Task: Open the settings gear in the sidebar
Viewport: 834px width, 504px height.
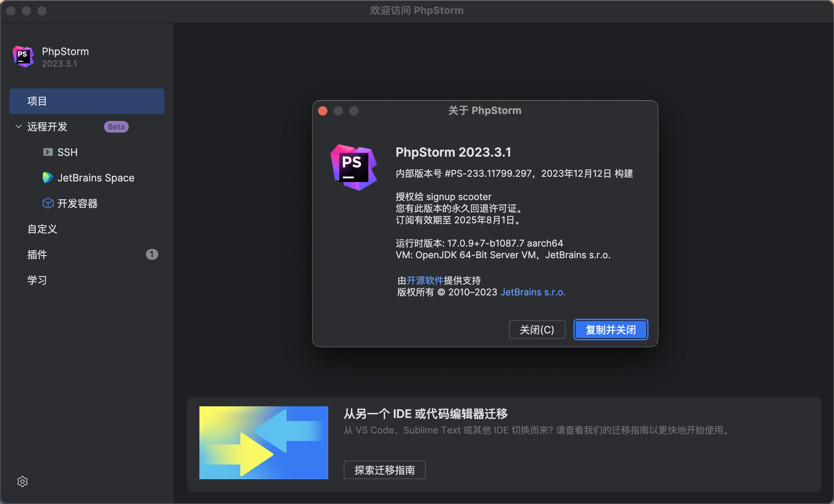Action: coord(22,481)
